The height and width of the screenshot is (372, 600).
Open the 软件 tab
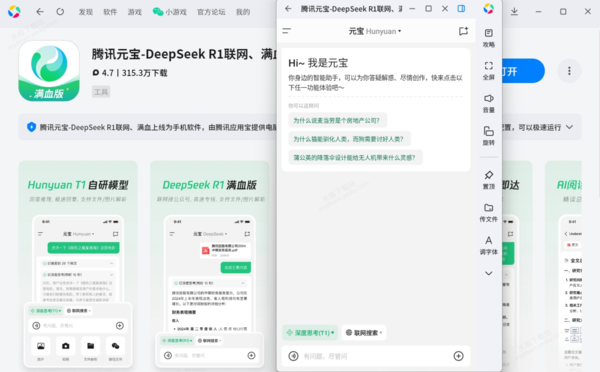click(x=110, y=12)
